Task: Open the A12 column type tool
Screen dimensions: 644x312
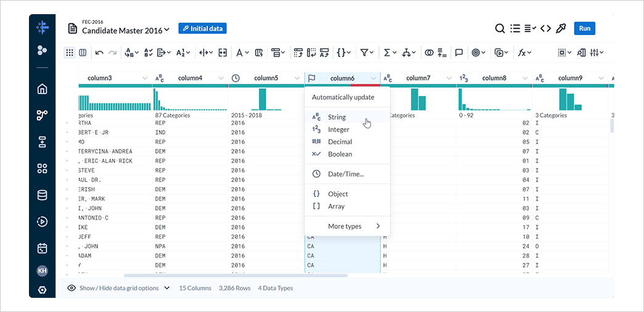Action: coord(183,52)
